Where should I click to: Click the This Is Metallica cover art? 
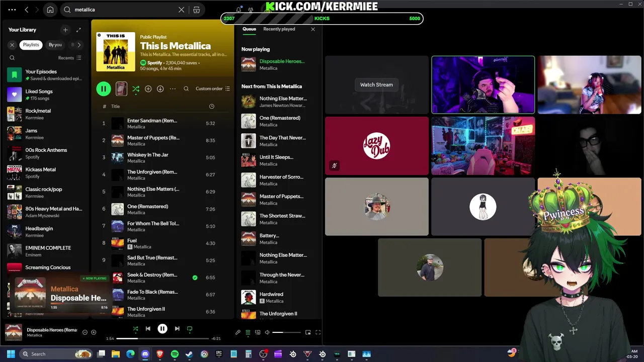(x=116, y=52)
